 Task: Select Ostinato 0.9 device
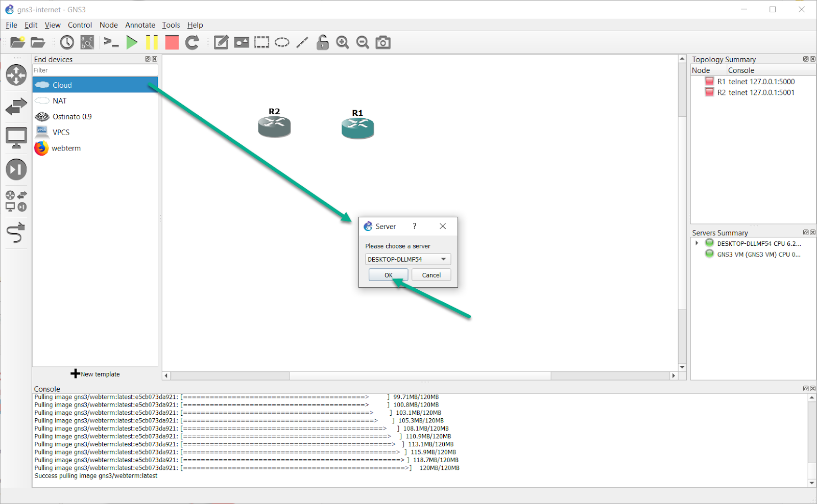(95, 116)
